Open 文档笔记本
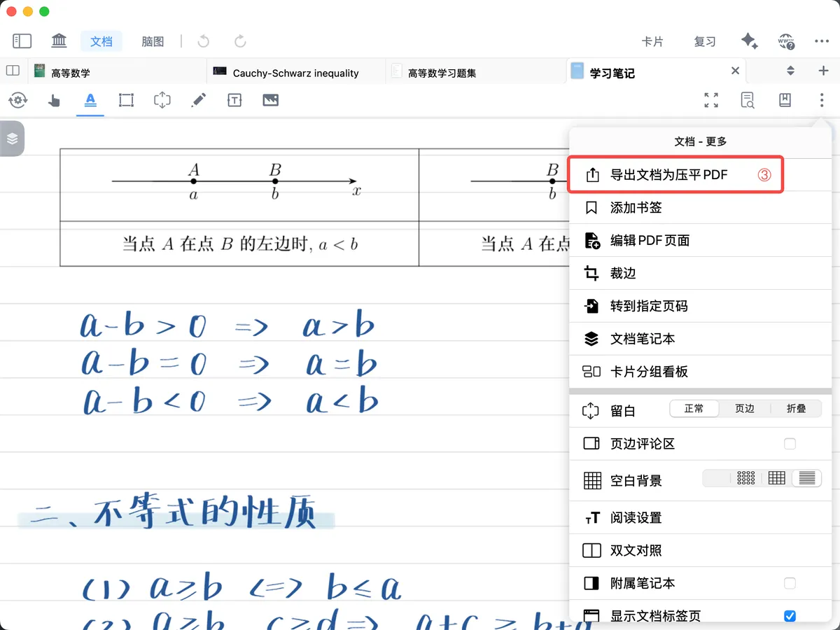Screen dimensions: 840x630 [701, 339]
